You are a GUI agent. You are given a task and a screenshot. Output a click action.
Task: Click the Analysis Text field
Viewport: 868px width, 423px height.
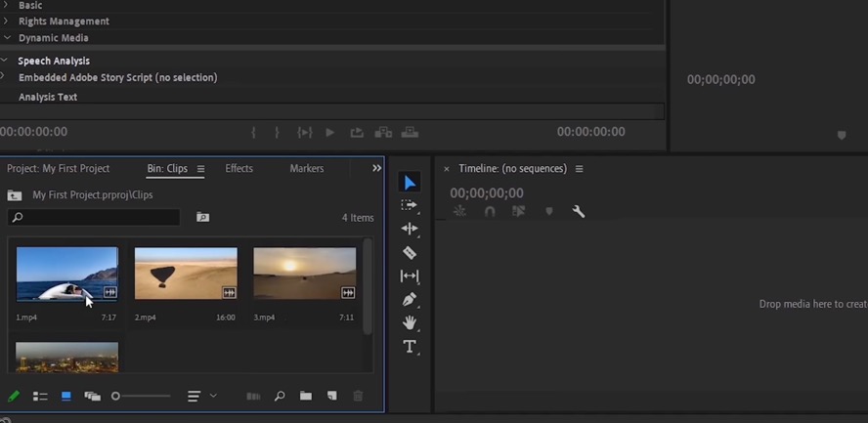(x=332, y=111)
